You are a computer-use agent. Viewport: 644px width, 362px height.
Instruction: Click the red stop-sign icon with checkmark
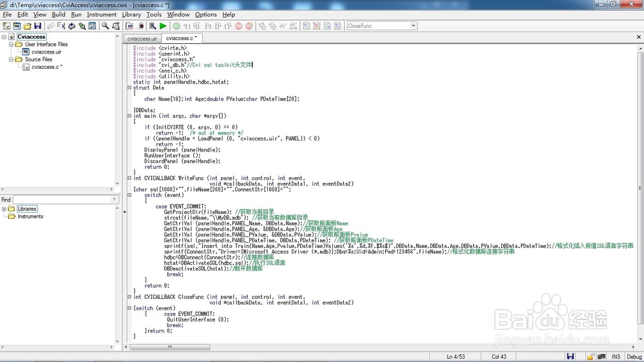[x=249, y=26]
